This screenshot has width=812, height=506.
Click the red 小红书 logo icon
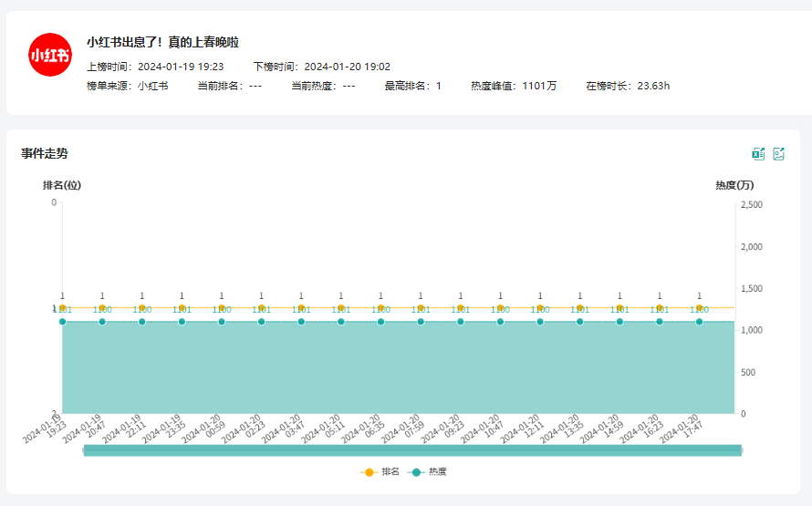tap(50, 55)
